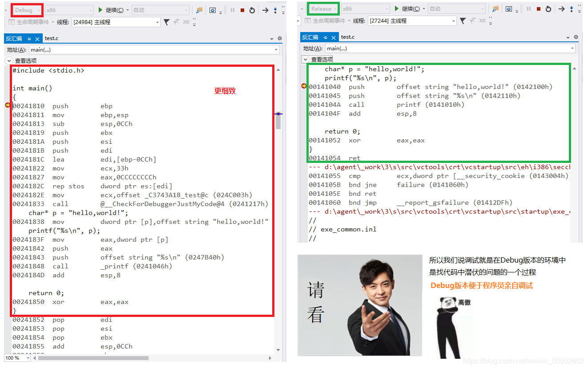Click line '0014104A call printf (0141010h)'
588x369 pixels.
pos(387,105)
